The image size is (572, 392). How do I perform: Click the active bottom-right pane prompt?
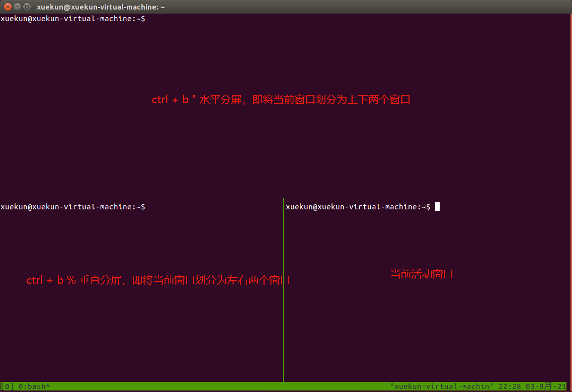tap(358, 207)
